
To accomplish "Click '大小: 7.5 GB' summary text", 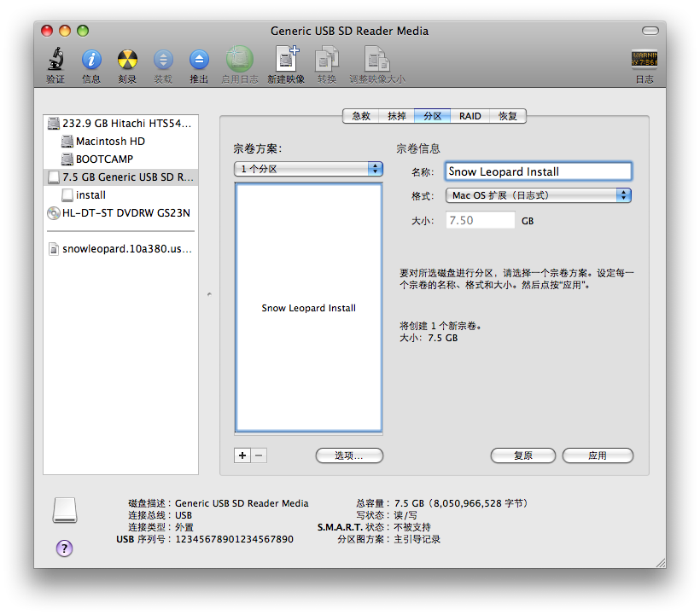I will pos(429,338).
